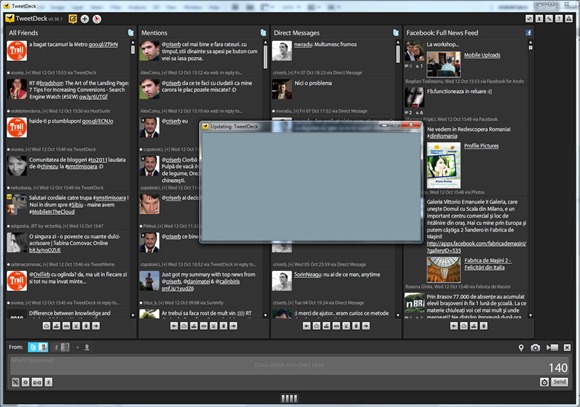Click Troll avatar on Metro tweet

coord(17,51)
